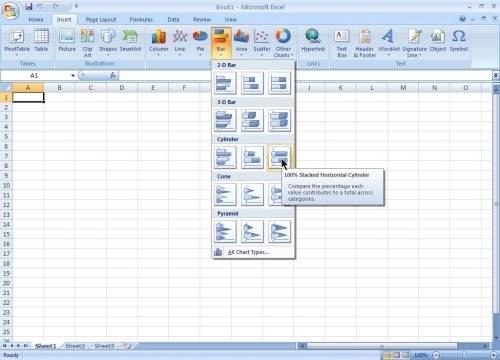Choose 100% Stacked Horizontal Pyramid chart
500x360 pixels.
(279, 231)
